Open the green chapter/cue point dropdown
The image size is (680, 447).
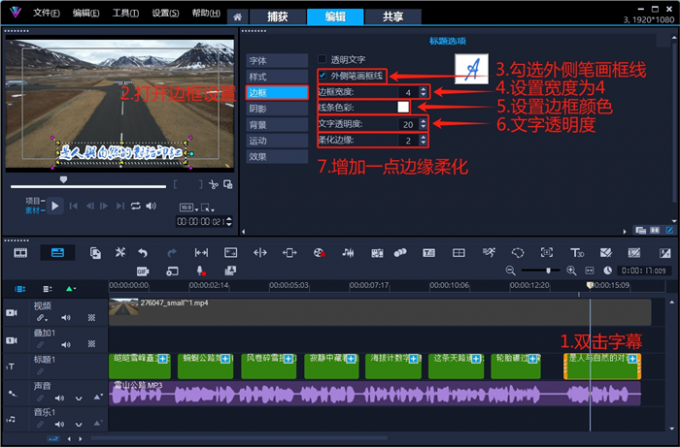pos(70,289)
